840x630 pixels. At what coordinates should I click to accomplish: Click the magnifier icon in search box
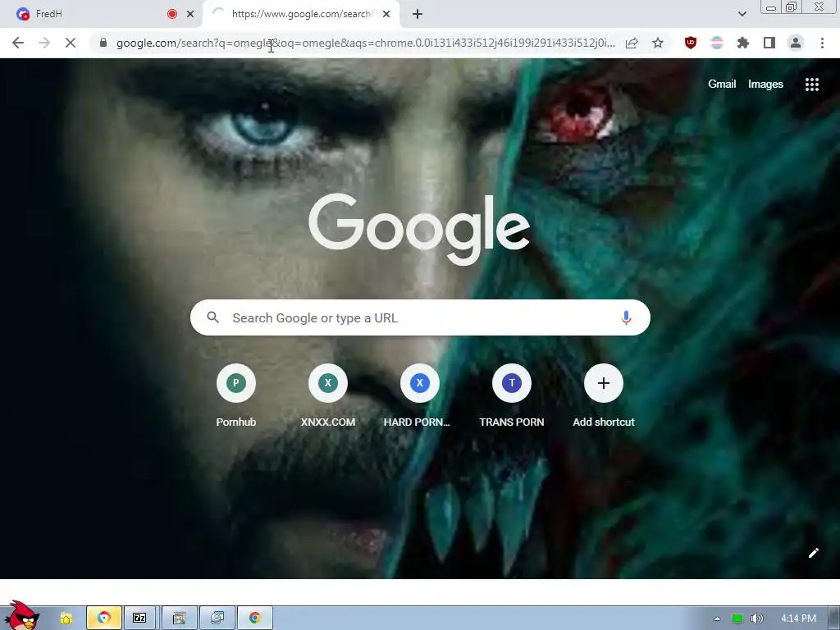(x=212, y=317)
